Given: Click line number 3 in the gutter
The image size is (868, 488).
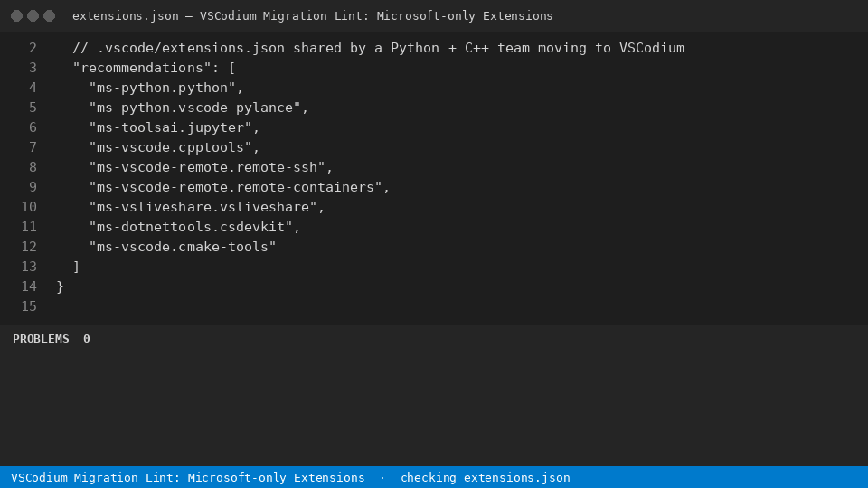Looking at the screenshot, I should [33, 68].
